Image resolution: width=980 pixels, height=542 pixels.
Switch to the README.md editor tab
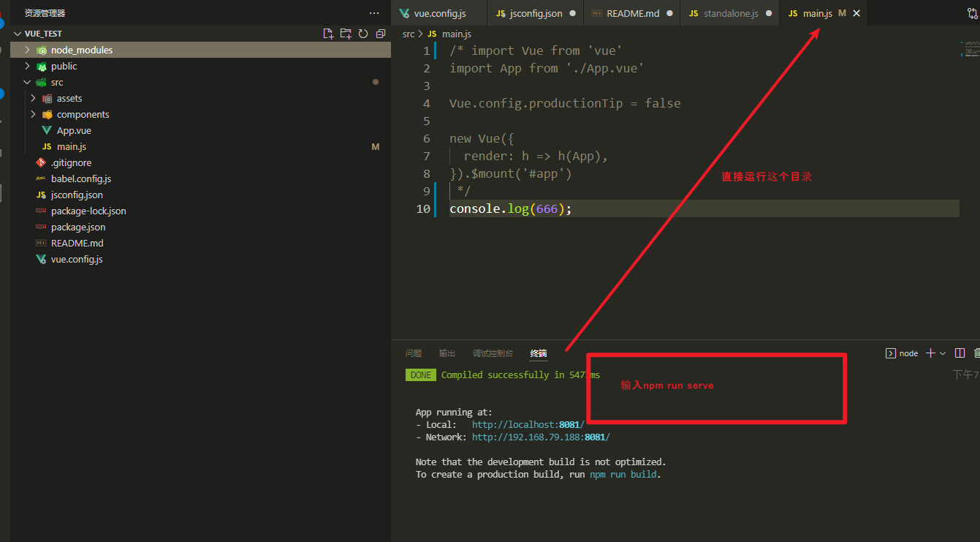631,13
